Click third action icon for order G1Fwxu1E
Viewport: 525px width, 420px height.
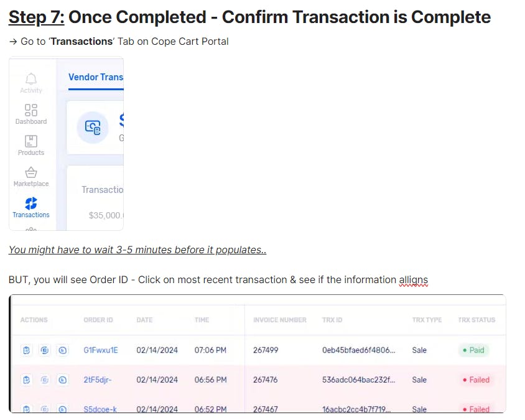[x=63, y=350]
